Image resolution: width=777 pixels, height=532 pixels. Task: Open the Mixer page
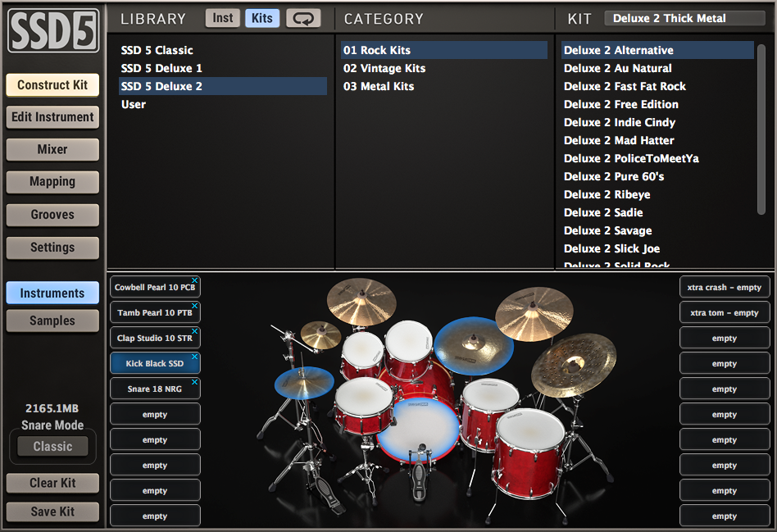click(x=52, y=149)
